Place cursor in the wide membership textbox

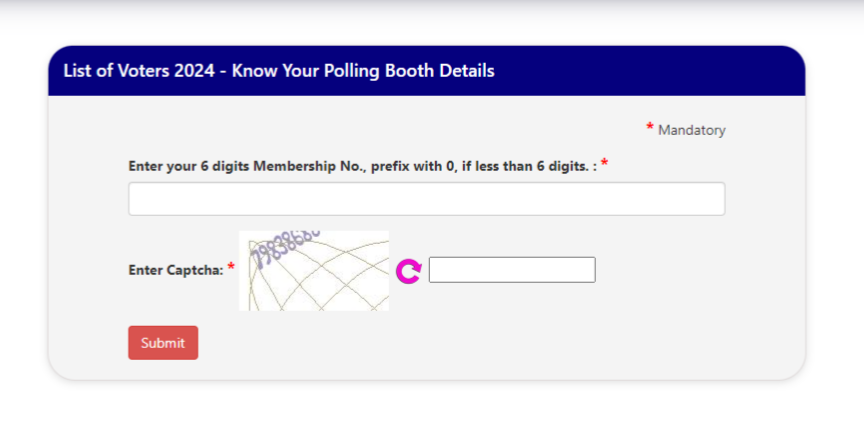pyautogui.click(x=426, y=199)
